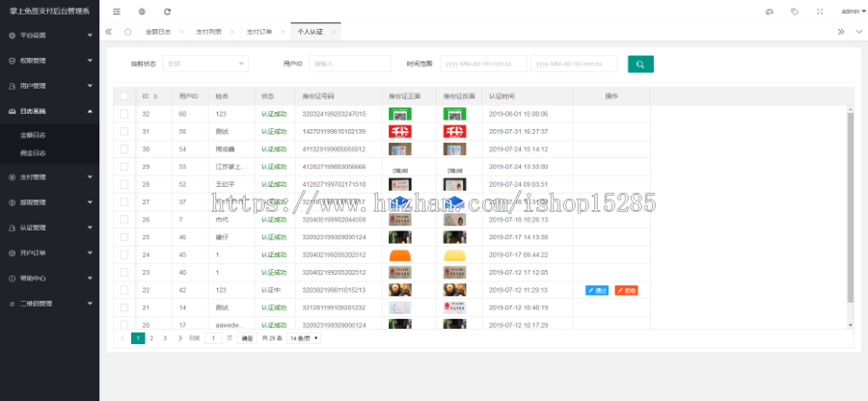868x401 pixels.
Task: Close the 支付列表 tab
Action: click(x=231, y=32)
